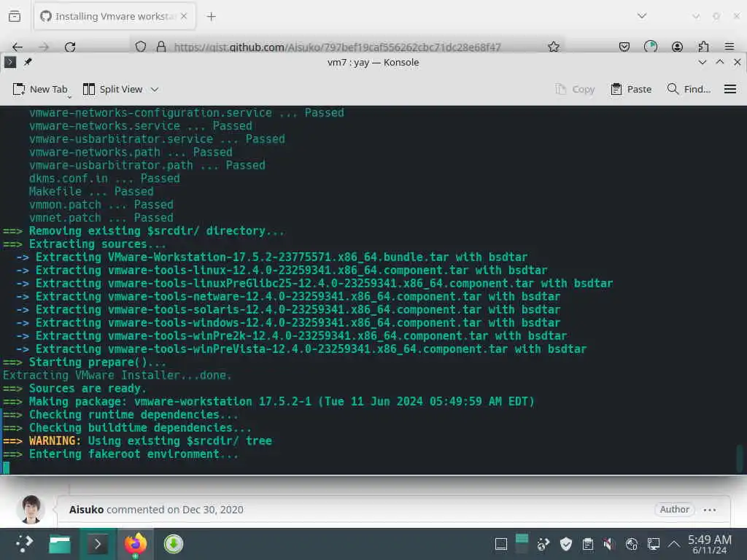The width and height of the screenshot is (747, 560).
Task: Show site security padlock info
Action: pyautogui.click(x=161, y=47)
